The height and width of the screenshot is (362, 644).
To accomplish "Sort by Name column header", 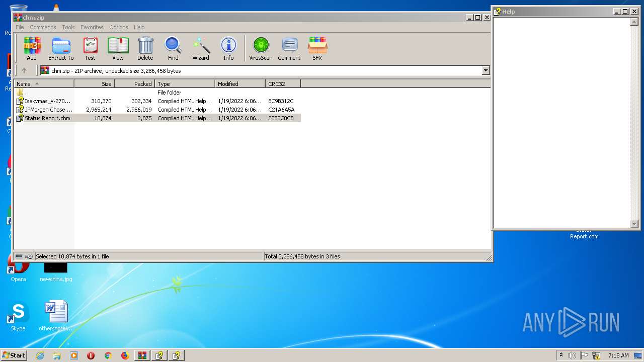I will coord(44,84).
